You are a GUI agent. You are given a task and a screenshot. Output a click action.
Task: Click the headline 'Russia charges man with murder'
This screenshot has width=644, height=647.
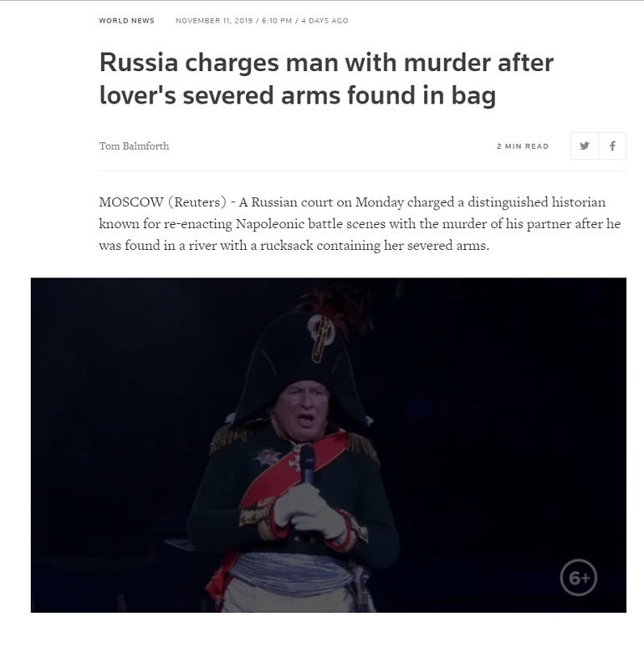pos(326,63)
